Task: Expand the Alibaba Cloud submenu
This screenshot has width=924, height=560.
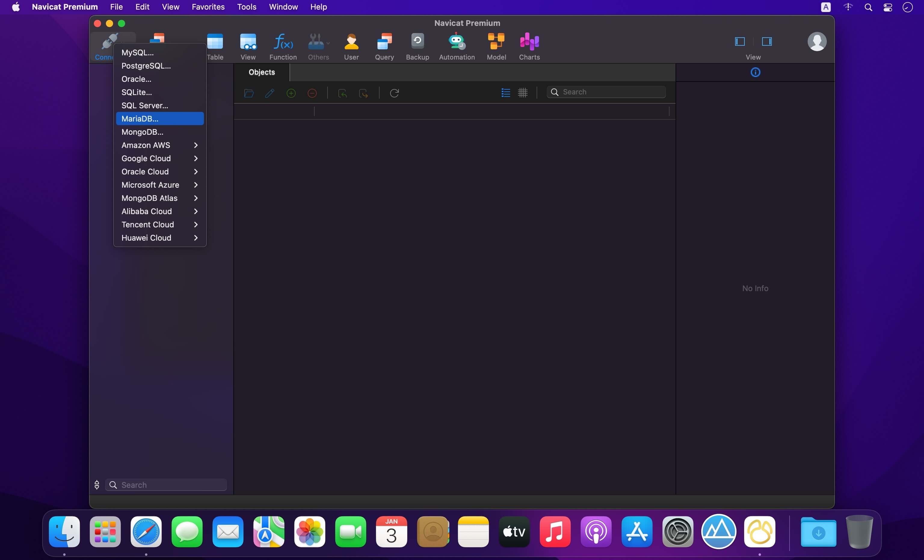Action: pos(160,211)
